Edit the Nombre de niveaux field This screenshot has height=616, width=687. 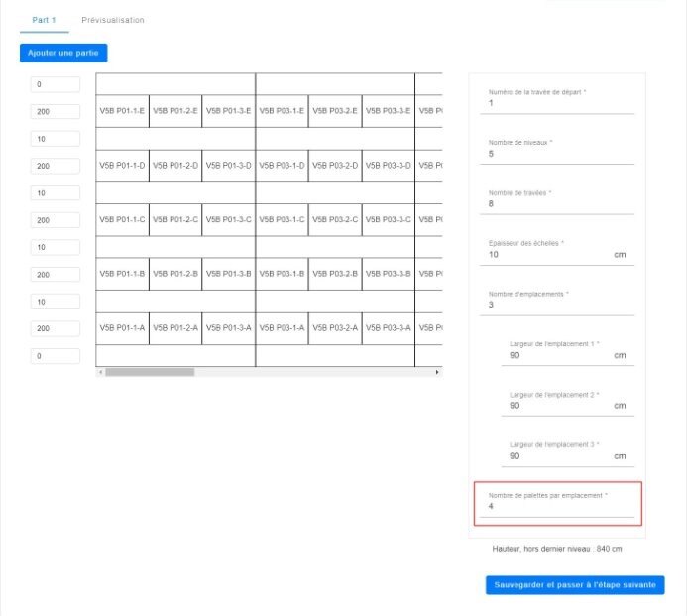click(560, 154)
